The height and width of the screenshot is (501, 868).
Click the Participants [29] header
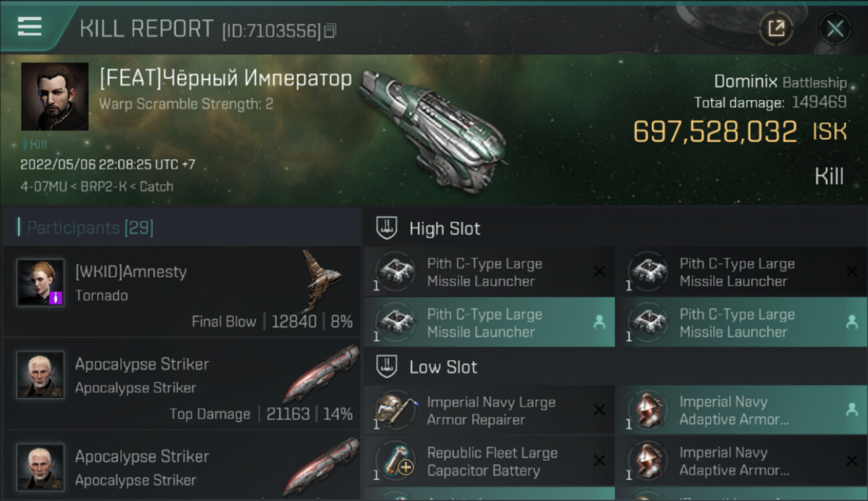pyautogui.click(x=90, y=228)
